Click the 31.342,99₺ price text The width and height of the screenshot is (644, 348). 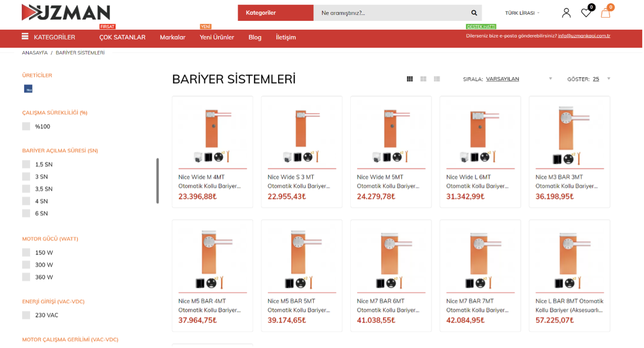pos(465,196)
